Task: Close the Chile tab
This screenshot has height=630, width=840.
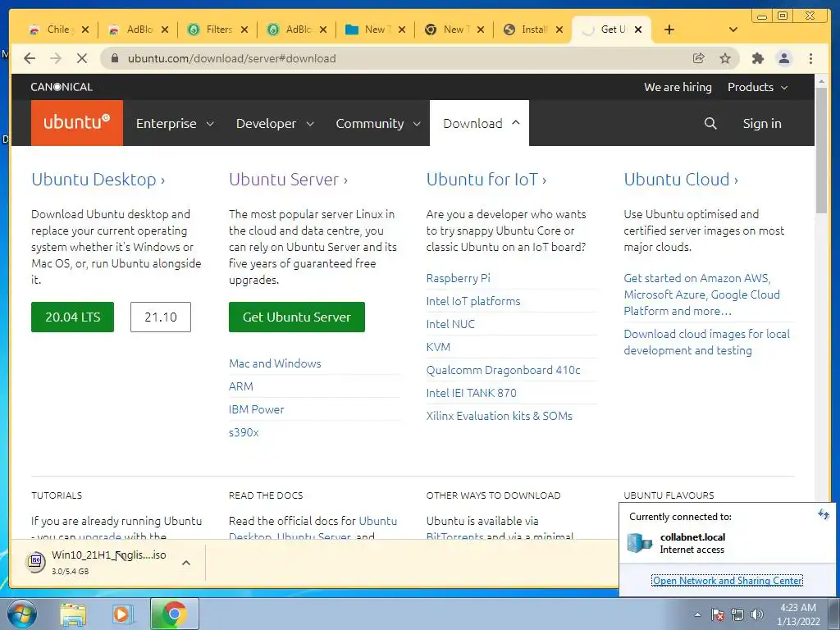Action: point(85,30)
